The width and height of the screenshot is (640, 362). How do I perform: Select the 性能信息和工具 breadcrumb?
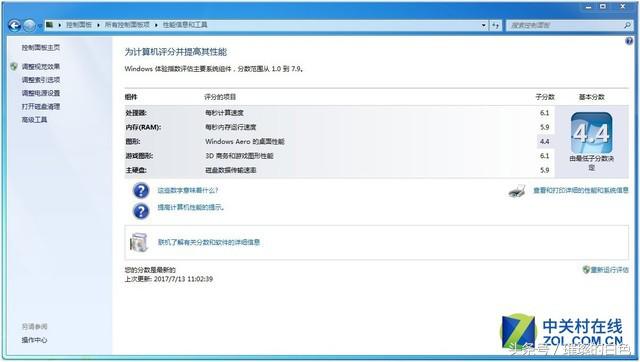coord(185,25)
